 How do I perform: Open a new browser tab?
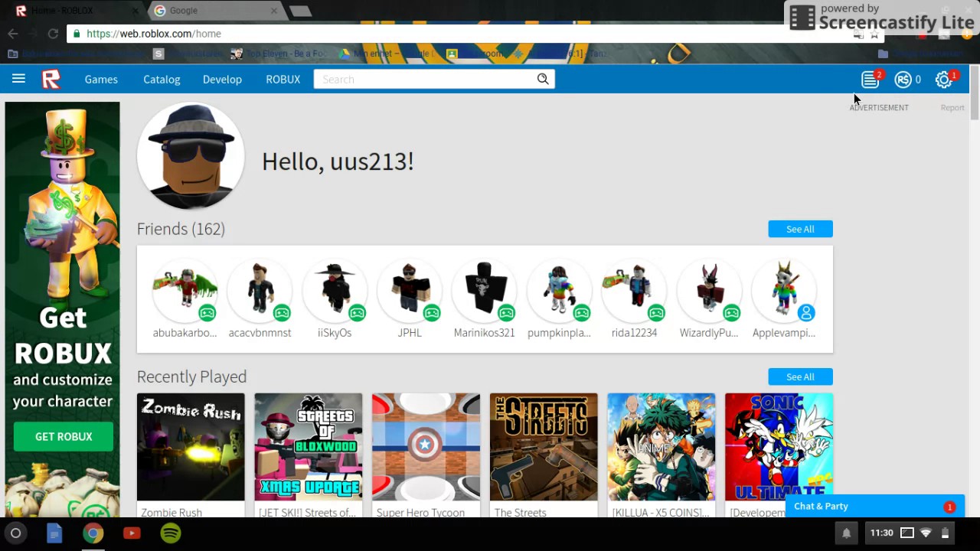point(300,11)
